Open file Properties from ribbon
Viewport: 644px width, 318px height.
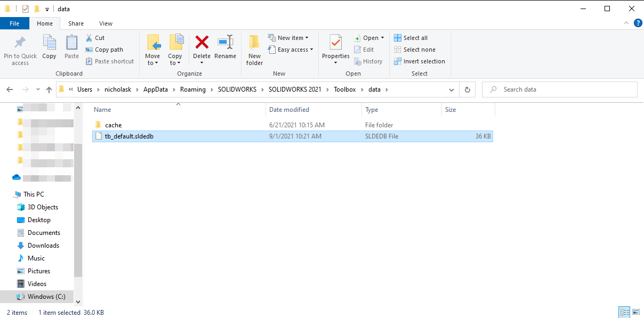click(336, 50)
